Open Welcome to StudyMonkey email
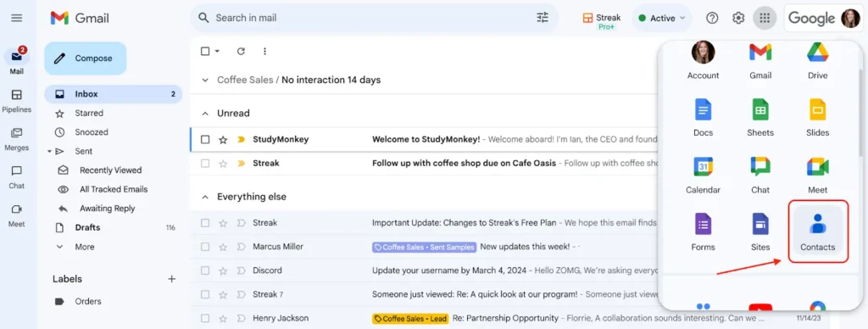Screen dimensions: 868x329 (424, 140)
